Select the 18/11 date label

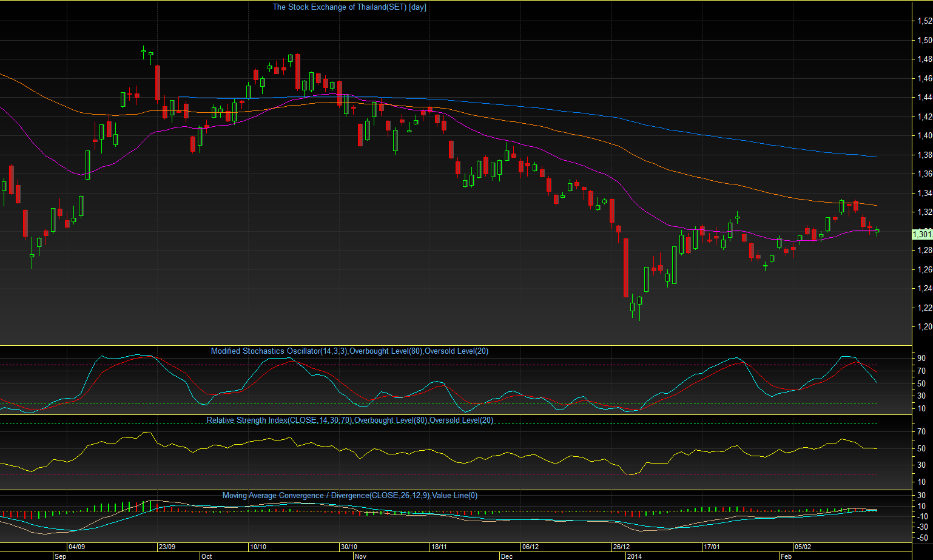(439, 547)
